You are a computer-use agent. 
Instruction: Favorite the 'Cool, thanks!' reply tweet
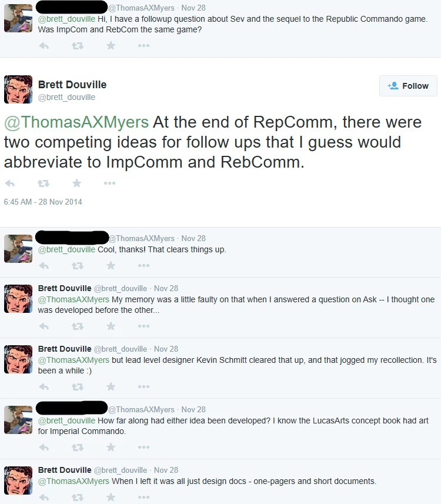tap(111, 265)
